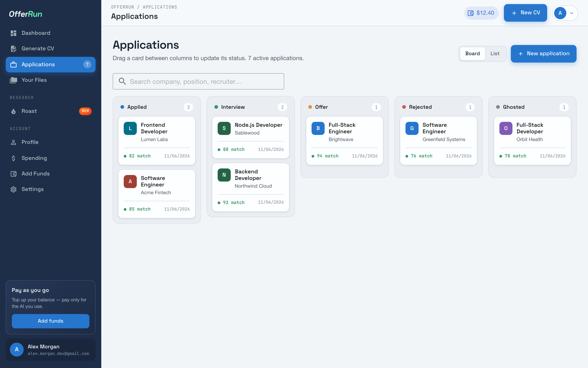Expand the user account dropdown chevron

point(572,13)
